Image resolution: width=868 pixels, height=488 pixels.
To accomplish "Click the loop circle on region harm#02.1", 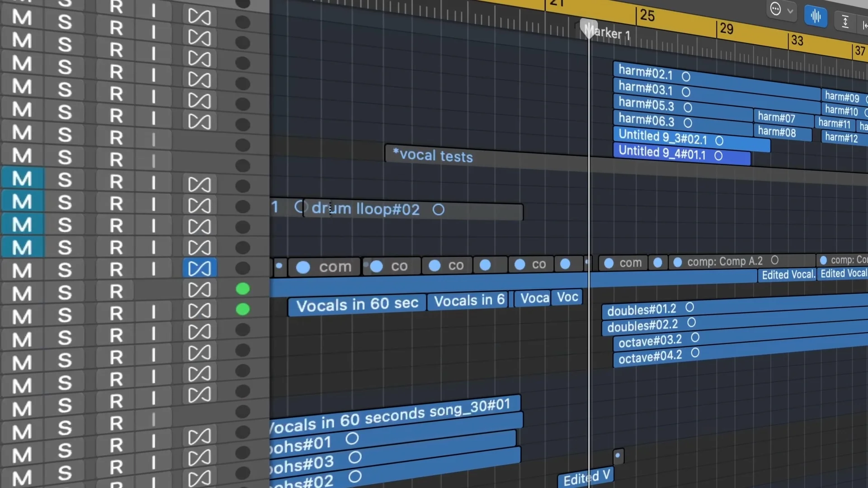I will (686, 77).
